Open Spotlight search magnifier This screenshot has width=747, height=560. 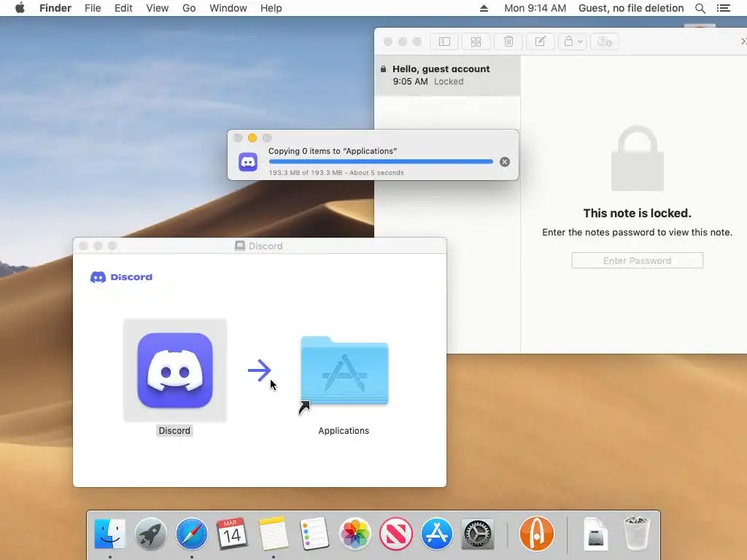[x=700, y=8]
